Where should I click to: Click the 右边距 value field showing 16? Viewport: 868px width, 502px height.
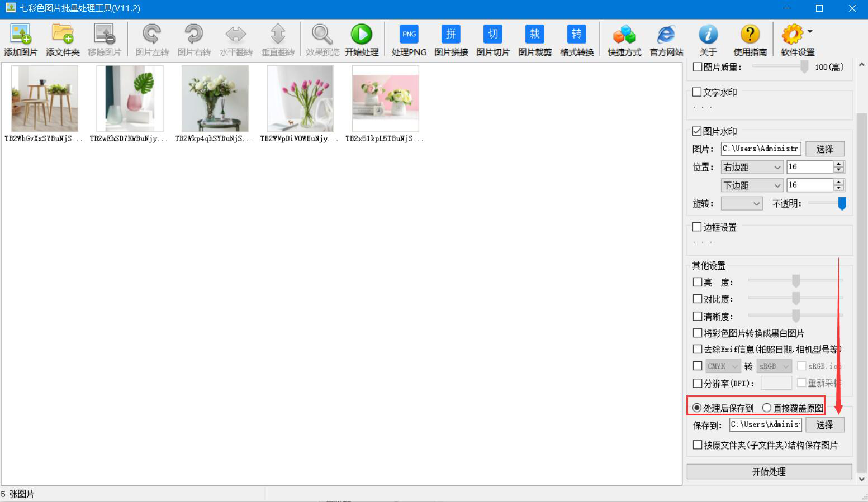(810, 167)
